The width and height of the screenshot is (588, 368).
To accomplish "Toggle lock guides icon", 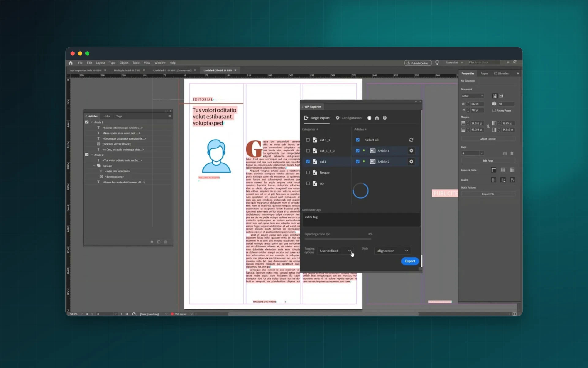I will pos(503,180).
